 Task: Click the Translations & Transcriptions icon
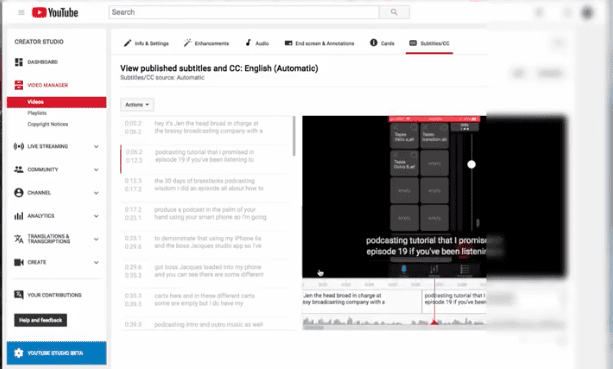pyautogui.click(x=18, y=239)
